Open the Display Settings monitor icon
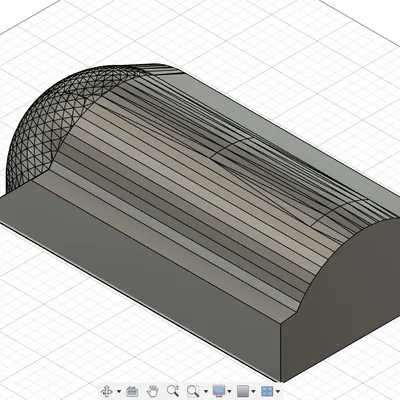The image size is (400, 400). (x=219, y=391)
